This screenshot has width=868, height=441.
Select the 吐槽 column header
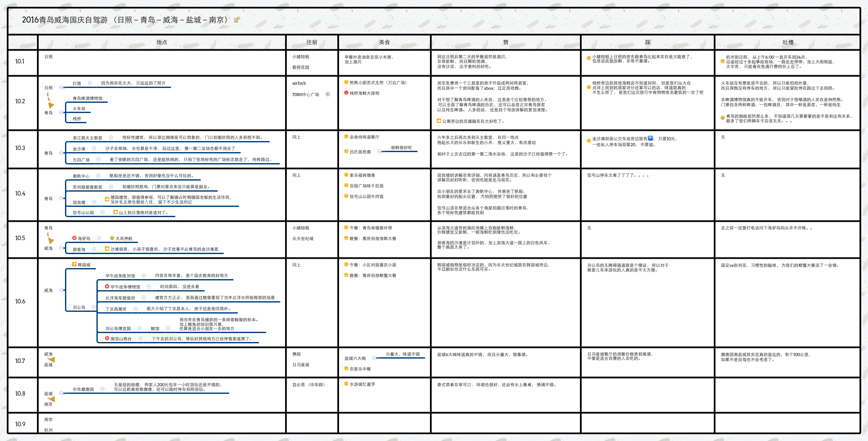[787, 42]
